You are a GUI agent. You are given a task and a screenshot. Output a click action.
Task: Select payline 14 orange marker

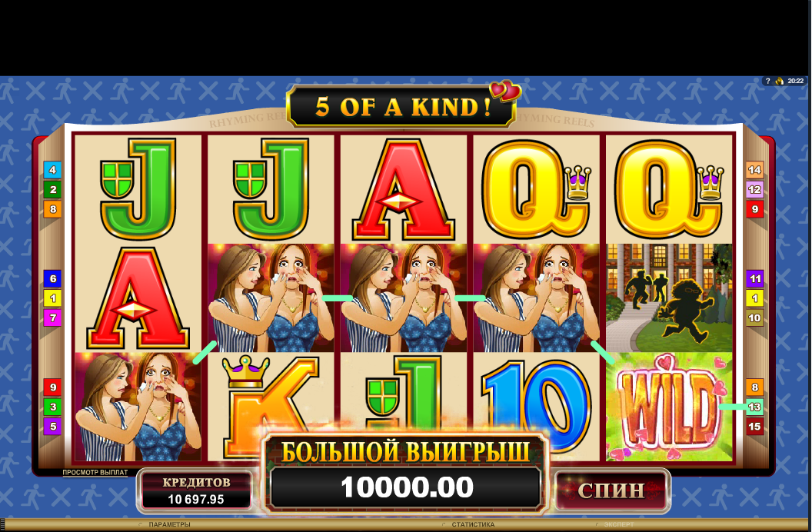[754, 170]
